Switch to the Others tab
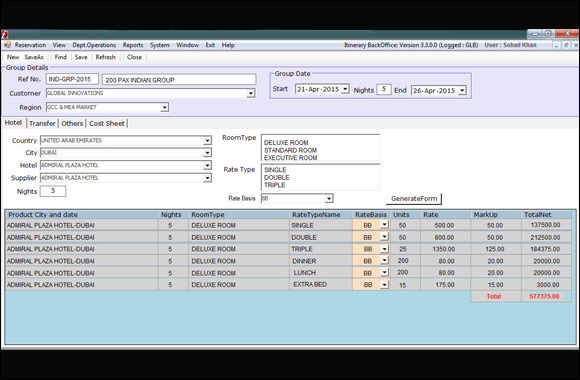Image resolution: width=580 pixels, height=380 pixels. coord(72,124)
